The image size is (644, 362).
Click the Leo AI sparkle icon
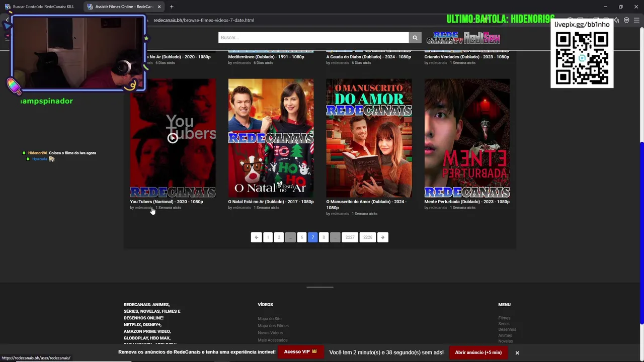pos(617,20)
